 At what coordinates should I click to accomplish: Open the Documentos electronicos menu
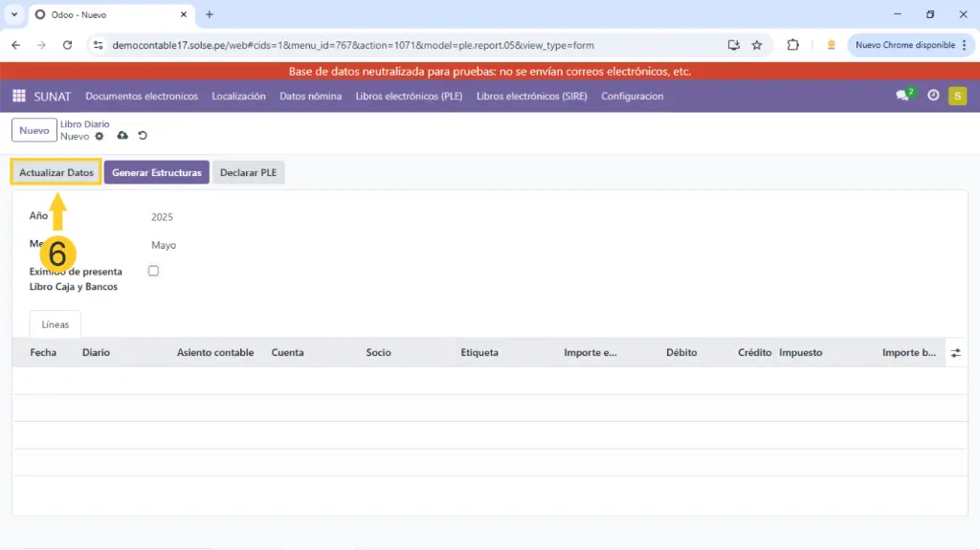(142, 96)
